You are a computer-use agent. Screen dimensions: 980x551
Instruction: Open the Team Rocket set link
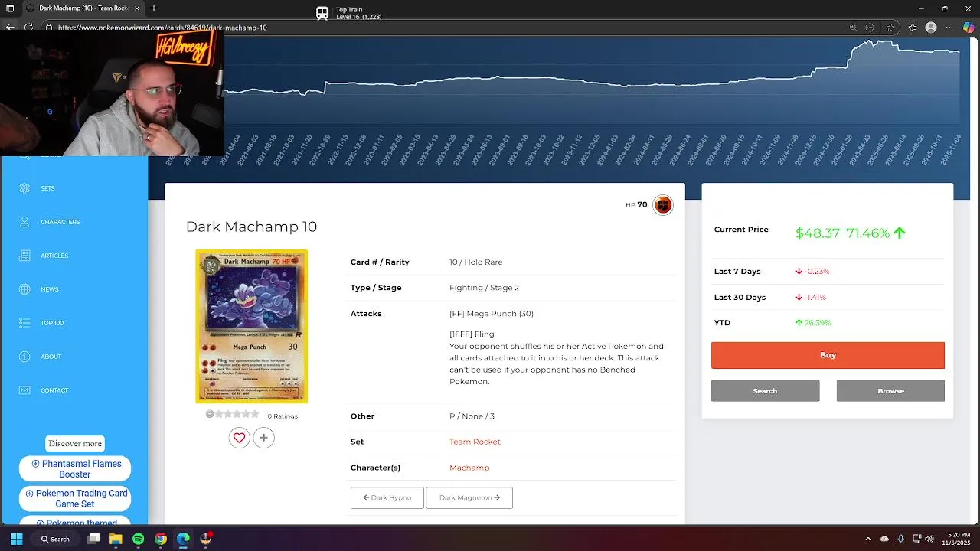point(475,442)
